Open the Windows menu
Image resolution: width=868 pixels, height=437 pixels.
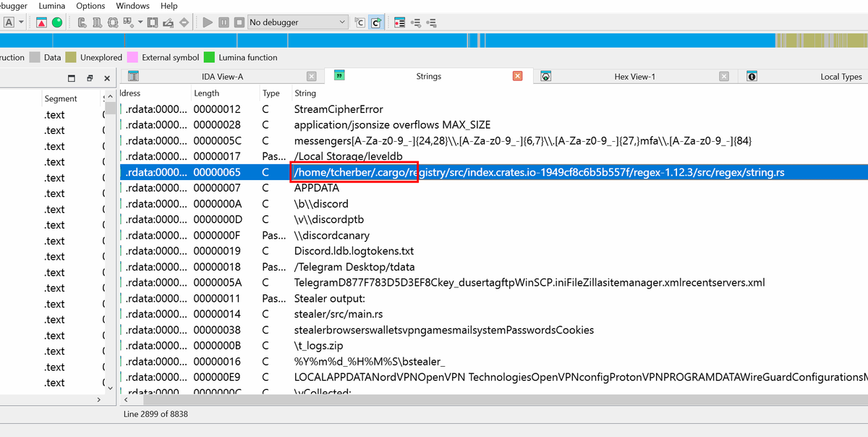[132, 6]
